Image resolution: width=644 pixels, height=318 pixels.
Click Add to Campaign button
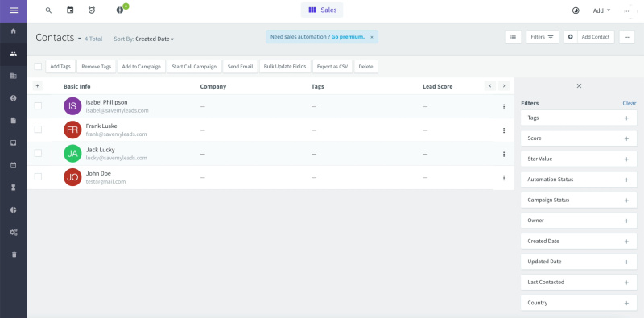point(142,67)
